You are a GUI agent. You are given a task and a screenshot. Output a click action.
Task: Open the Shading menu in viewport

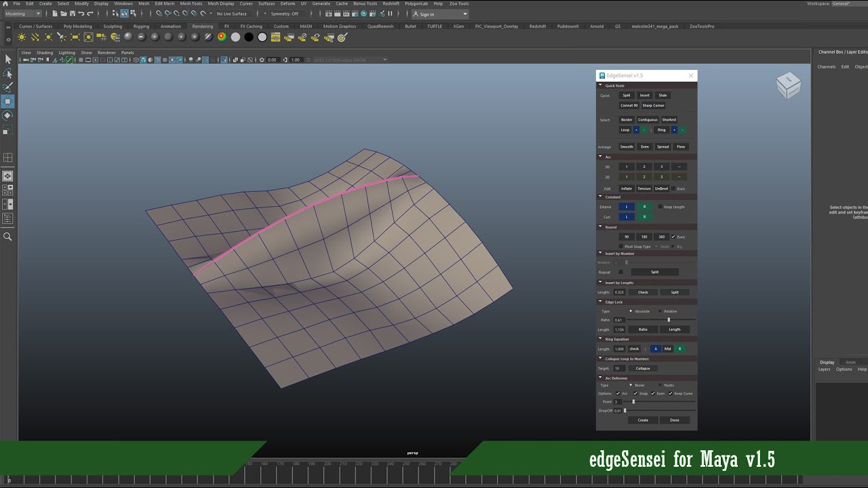point(45,52)
